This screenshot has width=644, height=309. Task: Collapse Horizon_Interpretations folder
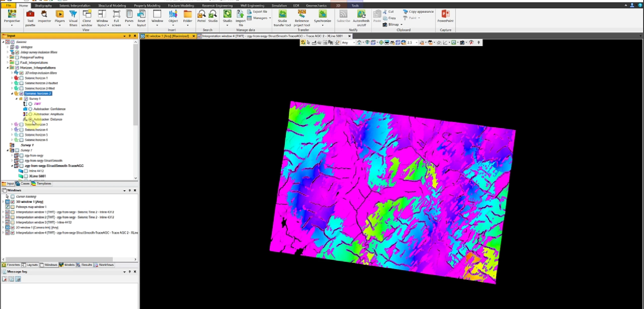8,68
